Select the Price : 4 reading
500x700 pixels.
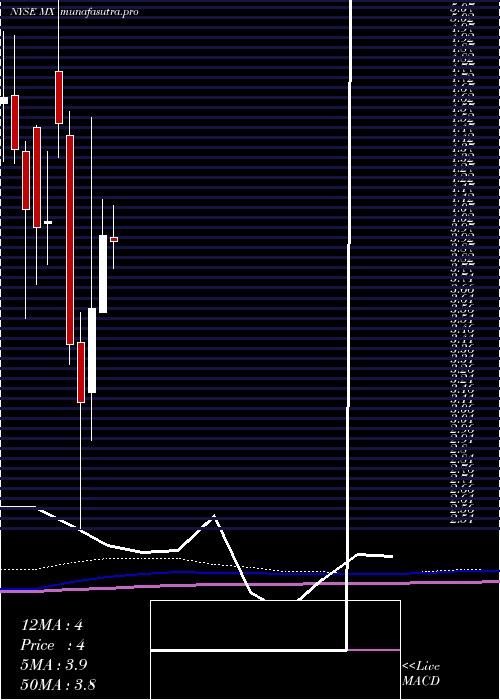53,645
